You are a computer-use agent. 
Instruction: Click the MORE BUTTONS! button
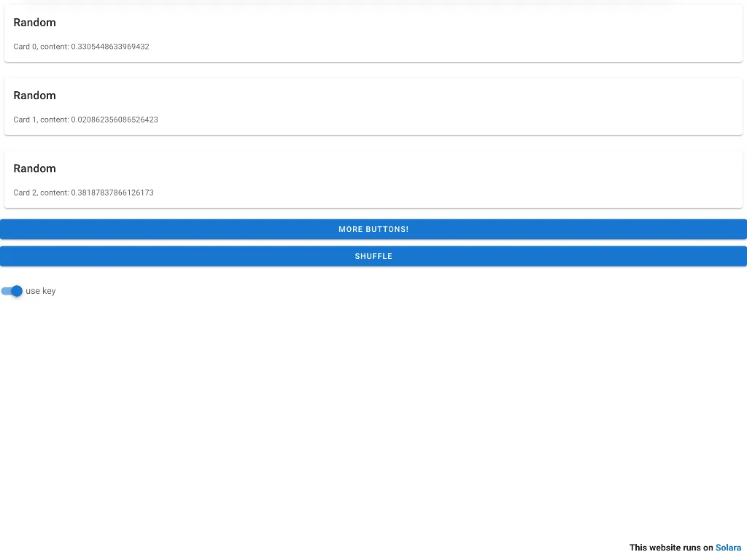[373, 229]
